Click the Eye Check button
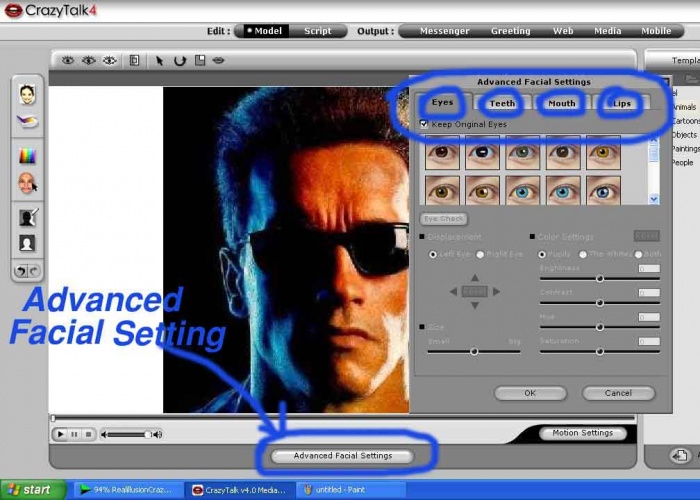Screen dimensions: 700x500 coord(443,219)
